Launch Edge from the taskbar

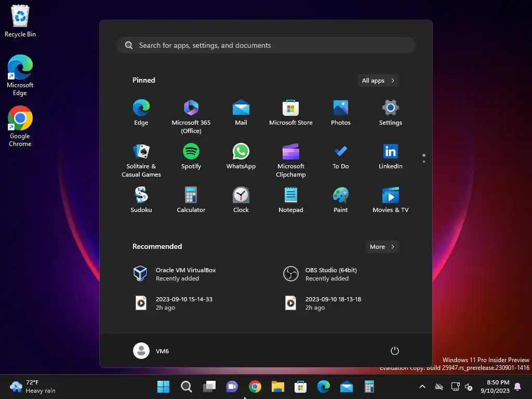click(323, 387)
